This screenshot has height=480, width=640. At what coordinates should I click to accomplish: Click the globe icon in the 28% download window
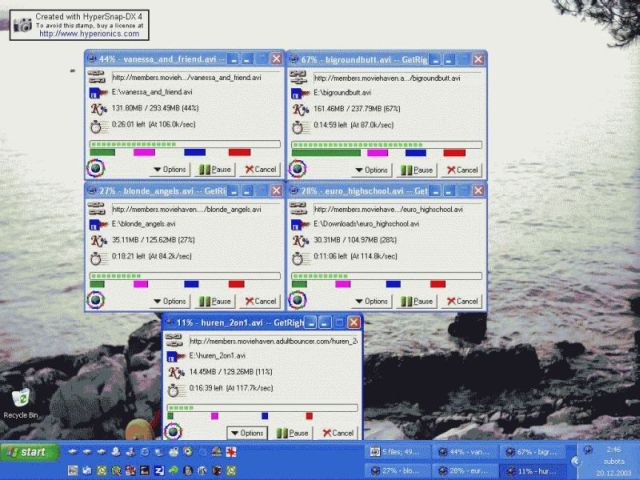[x=298, y=300]
